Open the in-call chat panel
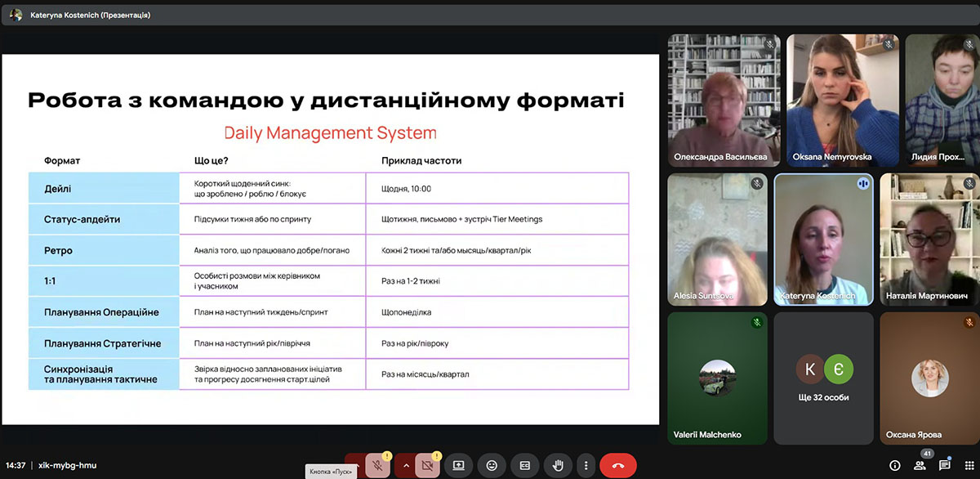Screen dimensions: 980x479 click(x=945, y=465)
